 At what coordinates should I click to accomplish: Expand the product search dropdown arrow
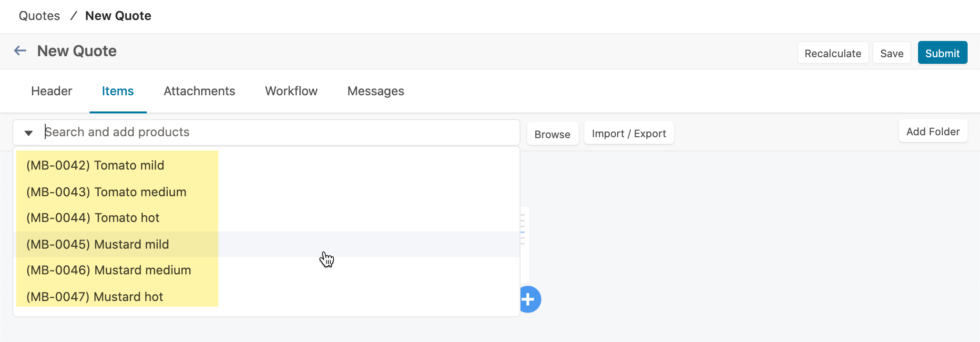pos(29,133)
